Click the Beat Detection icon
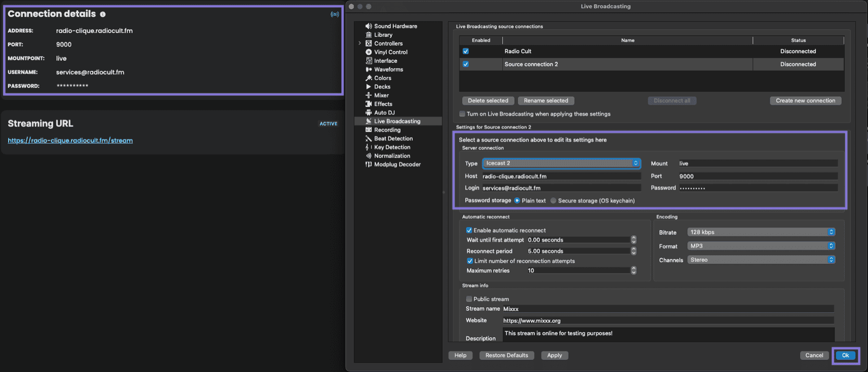The width and height of the screenshot is (868, 372). point(369,138)
